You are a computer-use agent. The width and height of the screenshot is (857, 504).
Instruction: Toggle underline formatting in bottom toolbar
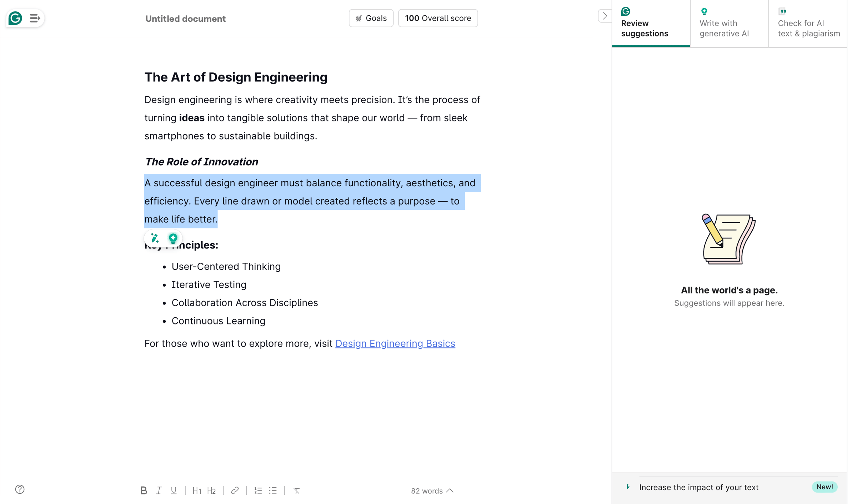coord(174,490)
